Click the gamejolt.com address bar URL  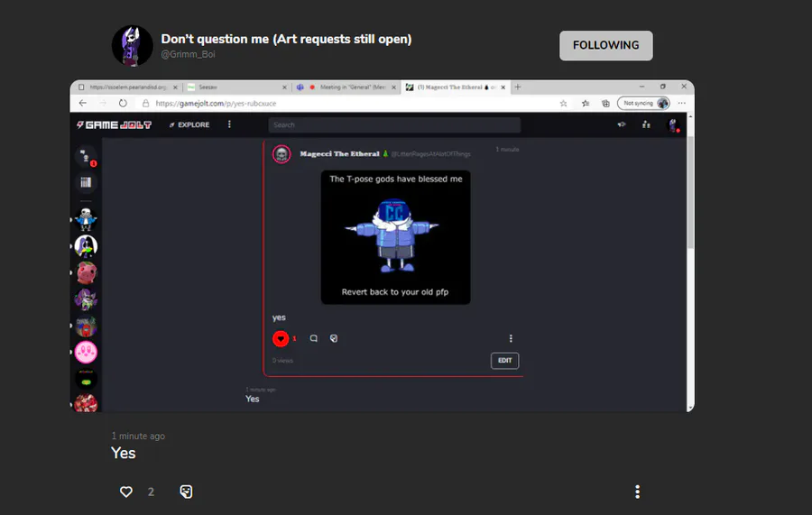[216, 104]
